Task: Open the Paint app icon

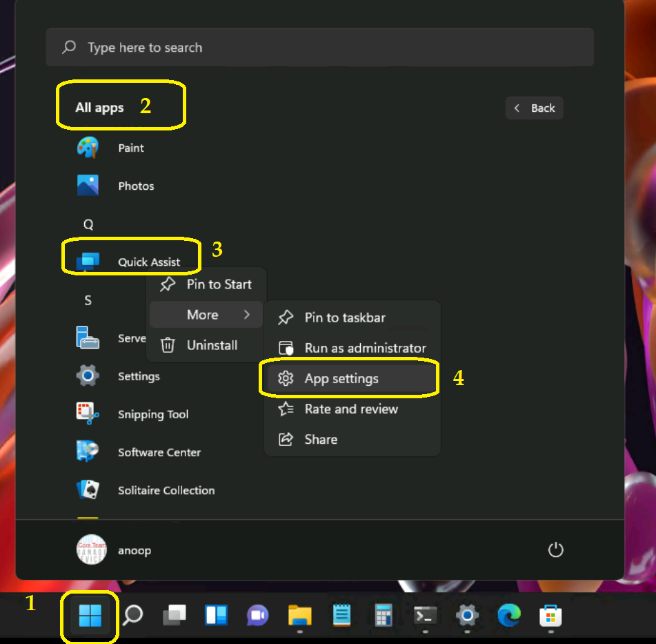Action: [88, 148]
